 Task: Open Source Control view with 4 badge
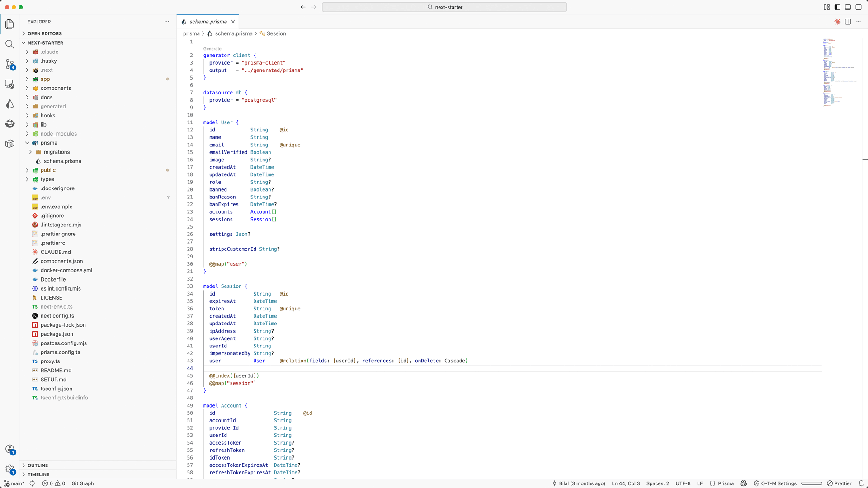tap(9, 64)
